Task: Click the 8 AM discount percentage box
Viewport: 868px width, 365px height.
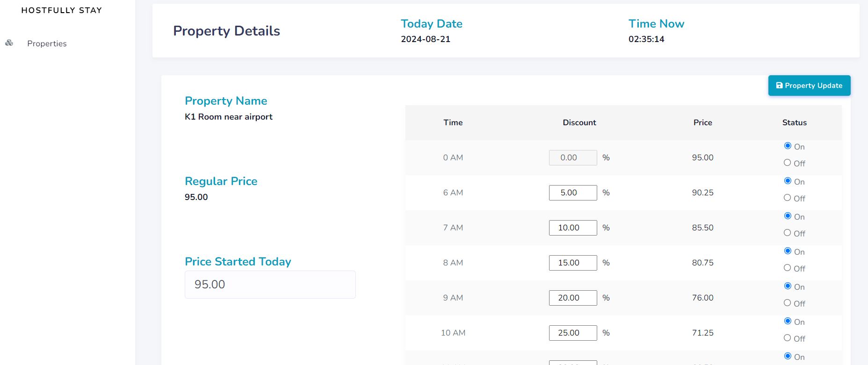Action: [572, 263]
